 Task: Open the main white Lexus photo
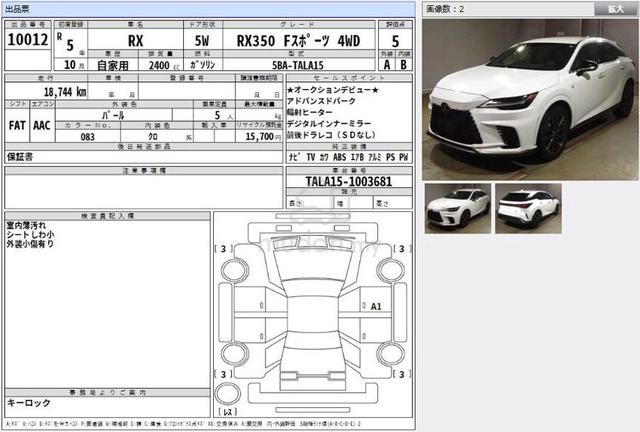tap(530, 99)
